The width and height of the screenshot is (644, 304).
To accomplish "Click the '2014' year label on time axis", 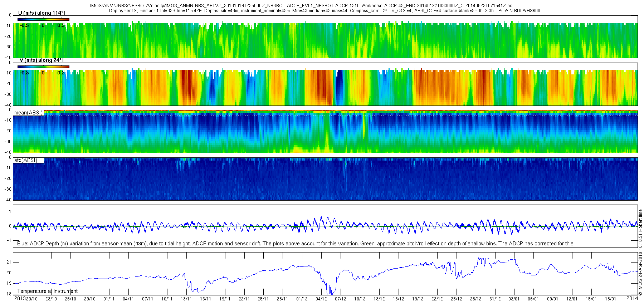I will (632, 298).
